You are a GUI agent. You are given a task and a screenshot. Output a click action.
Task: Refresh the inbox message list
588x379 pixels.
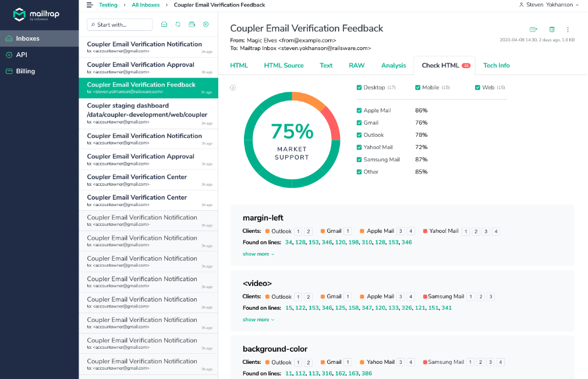coord(178,24)
